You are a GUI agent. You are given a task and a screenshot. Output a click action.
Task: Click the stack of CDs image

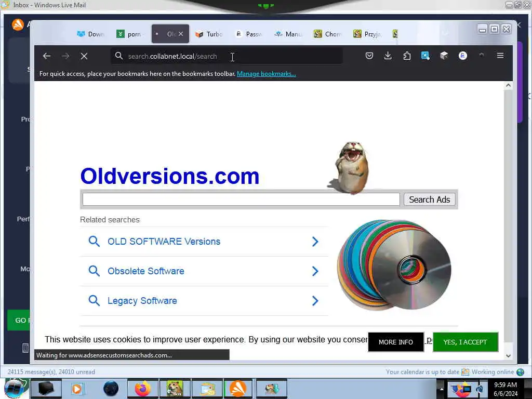click(x=394, y=265)
